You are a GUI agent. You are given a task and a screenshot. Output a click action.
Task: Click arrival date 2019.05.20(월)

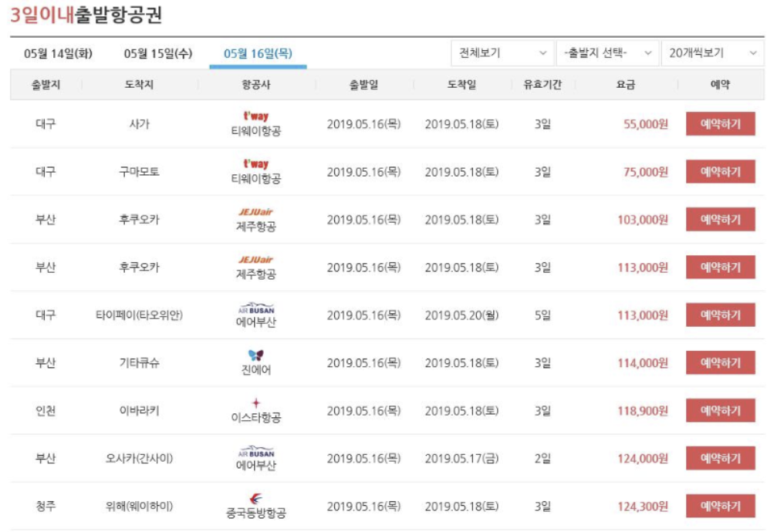point(461,315)
